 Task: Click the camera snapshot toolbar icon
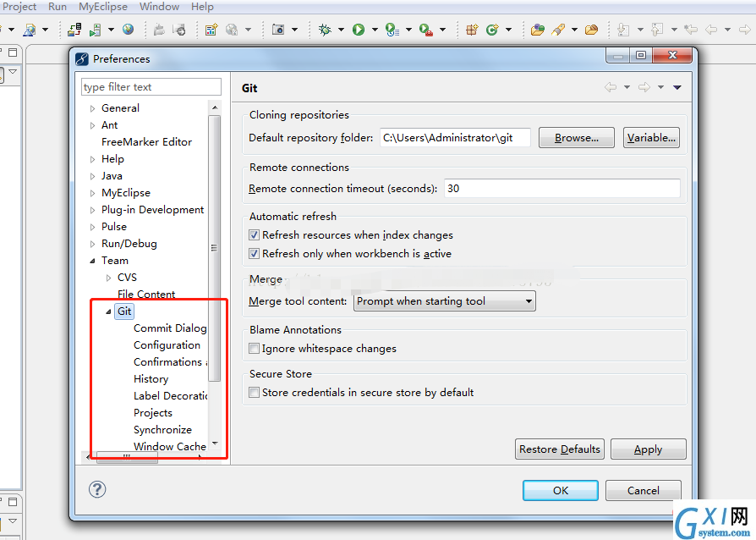[278, 30]
